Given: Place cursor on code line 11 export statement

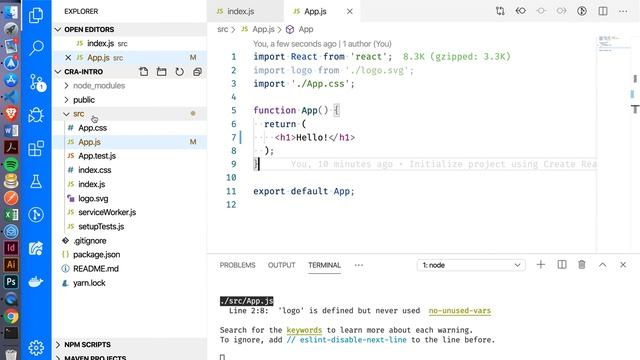Looking at the screenshot, I should (304, 191).
